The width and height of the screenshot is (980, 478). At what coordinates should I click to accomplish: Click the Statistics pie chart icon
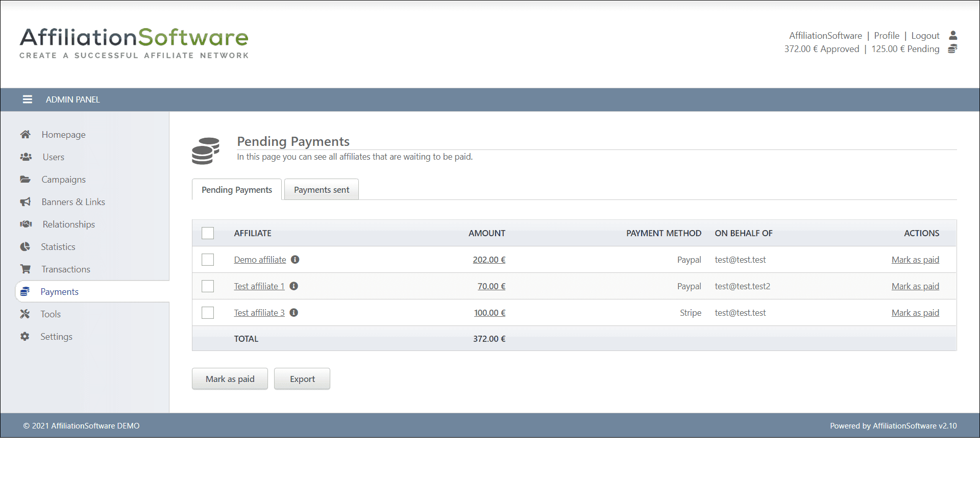click(x=25, y=247)
